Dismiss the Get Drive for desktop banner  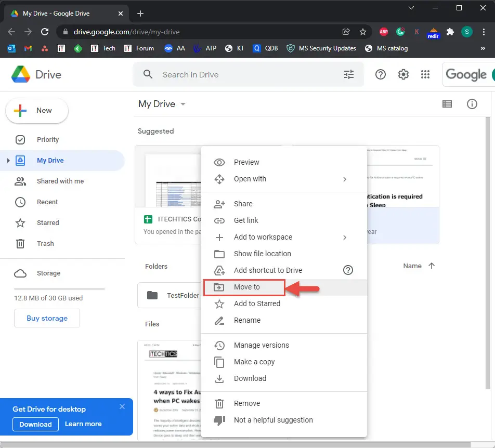(x=122, y=406)
